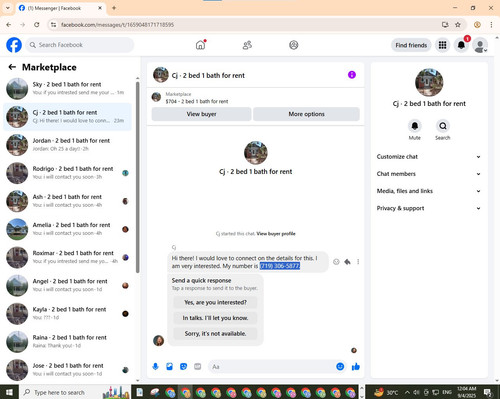The width and height of the screenshot is (500, 399).
Task: Click Search Facebook input field
Action: pos(80,45)
